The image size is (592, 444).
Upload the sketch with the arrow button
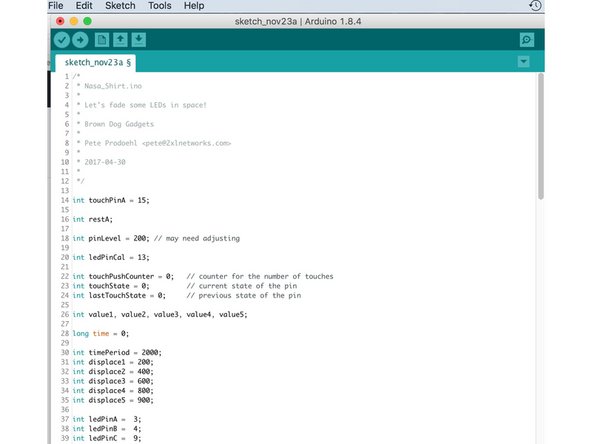pyautogui.click(x=80, y=40)
